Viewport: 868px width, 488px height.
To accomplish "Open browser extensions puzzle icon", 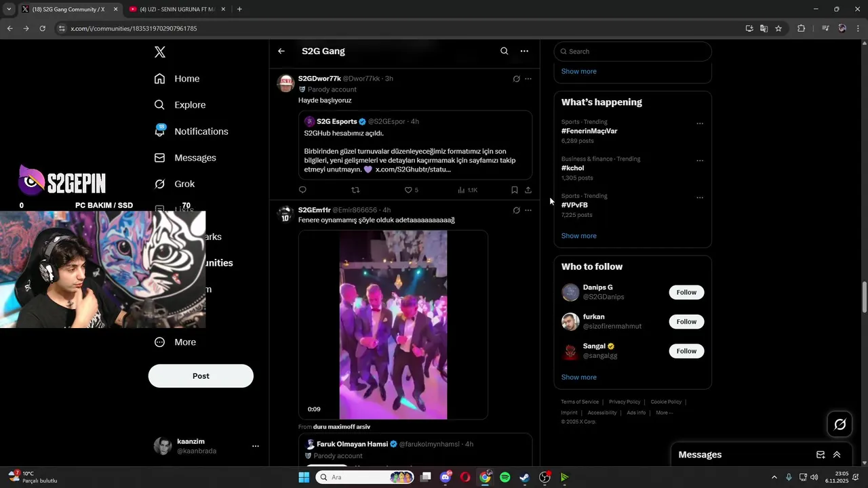I will (x=802, y=28).
